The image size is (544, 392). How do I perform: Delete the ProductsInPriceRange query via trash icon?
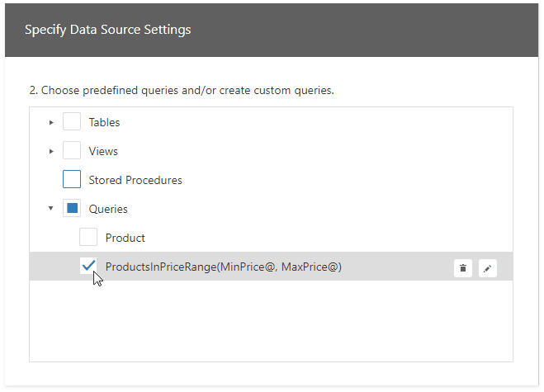click(x=463, y=267)
